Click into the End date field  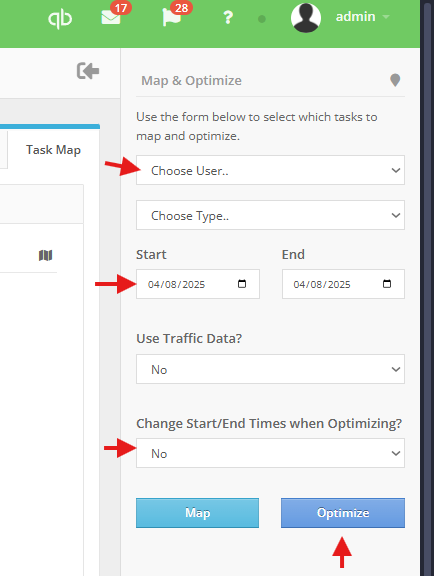pyautogui.click(x=343, y=284)
